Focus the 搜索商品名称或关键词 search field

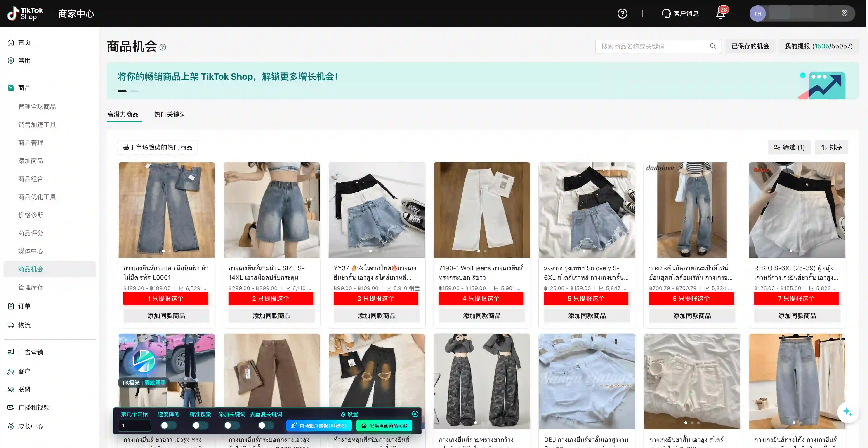click(658, 46)
